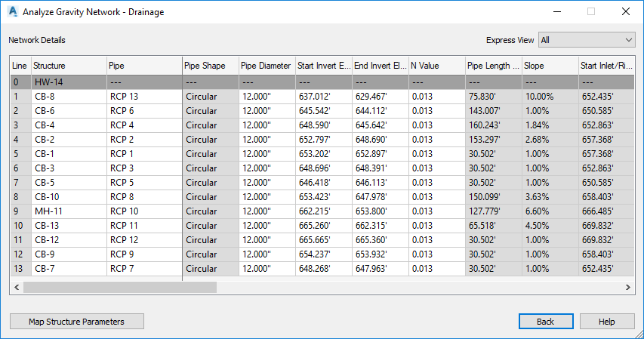
Task: Click the Start Invert E... column header
Action: pyautogui.click(x=324, y=66)
